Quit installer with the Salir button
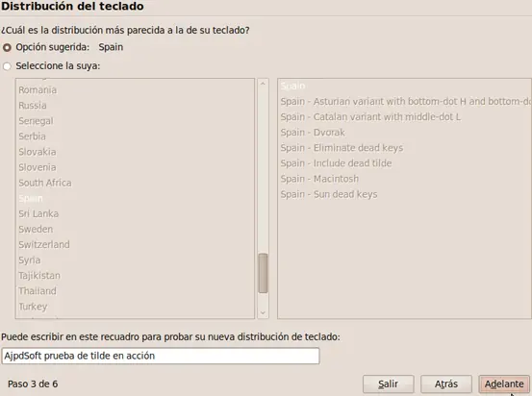 (x=388, y=384)
